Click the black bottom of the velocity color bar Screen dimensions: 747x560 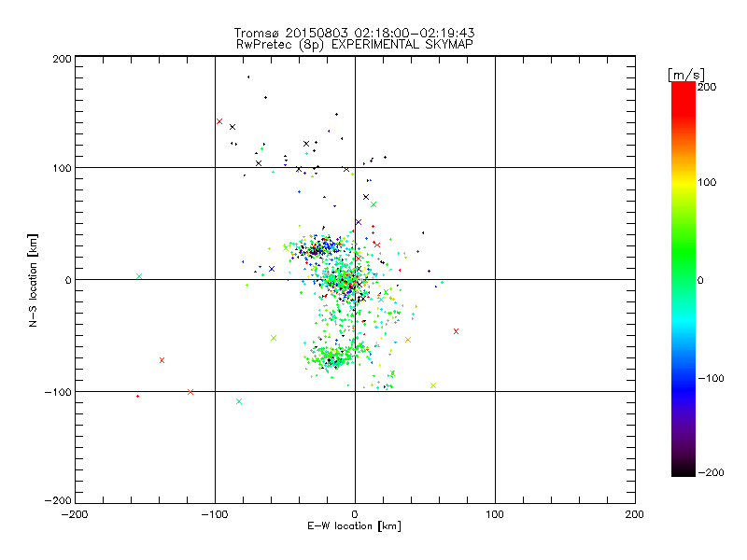pyautogui.click(x=684, y=470)
